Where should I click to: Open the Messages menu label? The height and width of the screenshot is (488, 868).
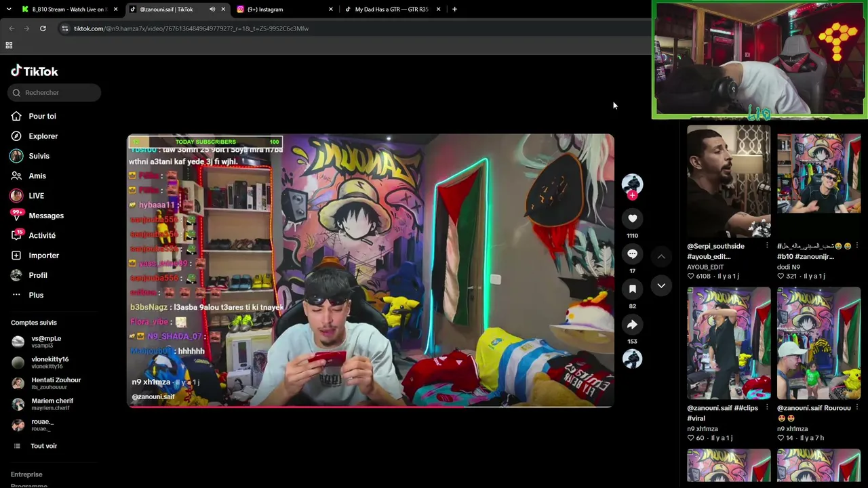tap(46, 216)
